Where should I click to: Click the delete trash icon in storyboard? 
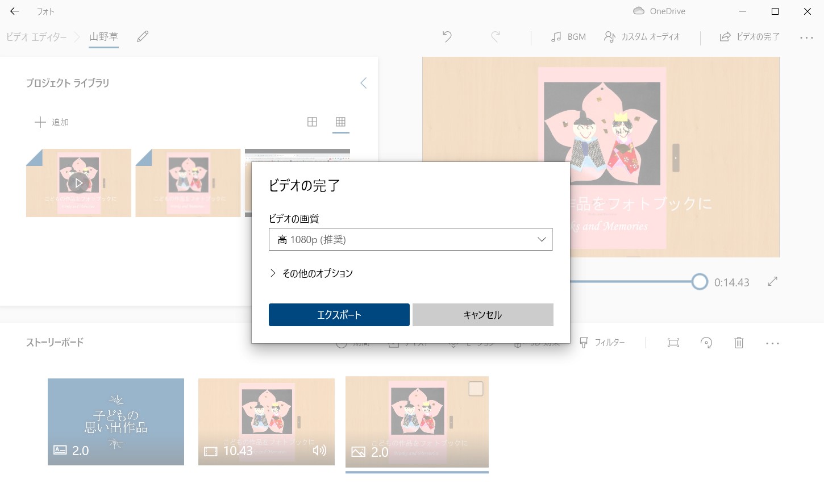739,343
